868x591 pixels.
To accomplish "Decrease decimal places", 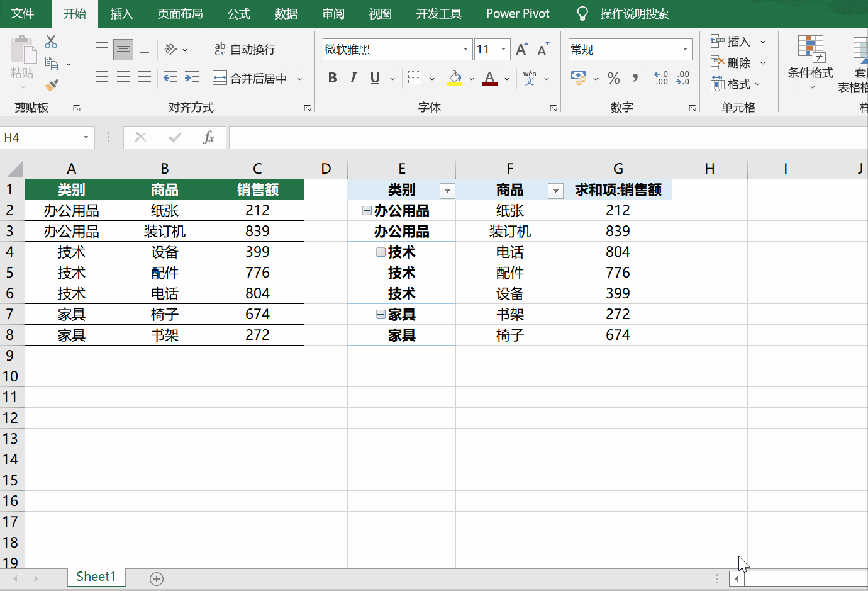I will coord(683,78).
